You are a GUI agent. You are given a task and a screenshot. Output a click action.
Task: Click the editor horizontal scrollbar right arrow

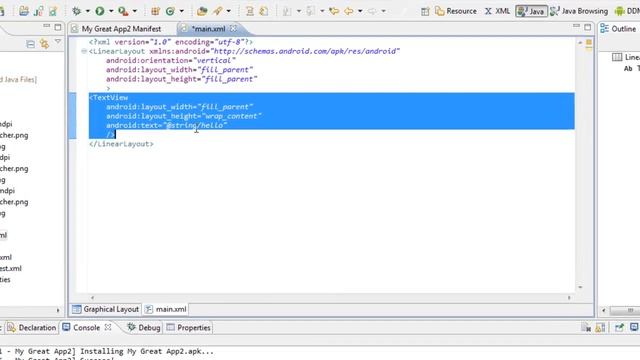point(569,298)
